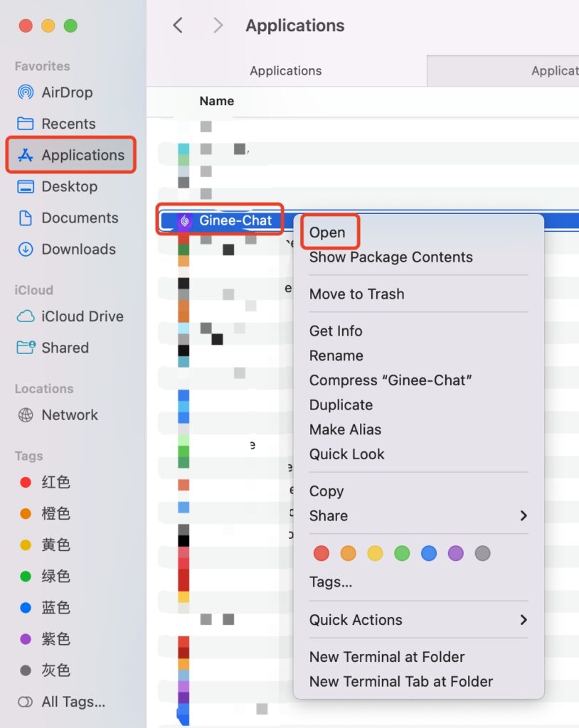Image resolution: width=579 pixels, height=728 pixels.
Task: Click the green zoom window button
Action: pos(70,26)
